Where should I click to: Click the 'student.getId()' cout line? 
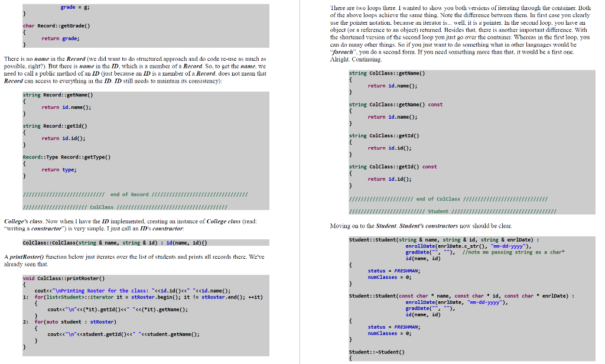pos(123,334)
